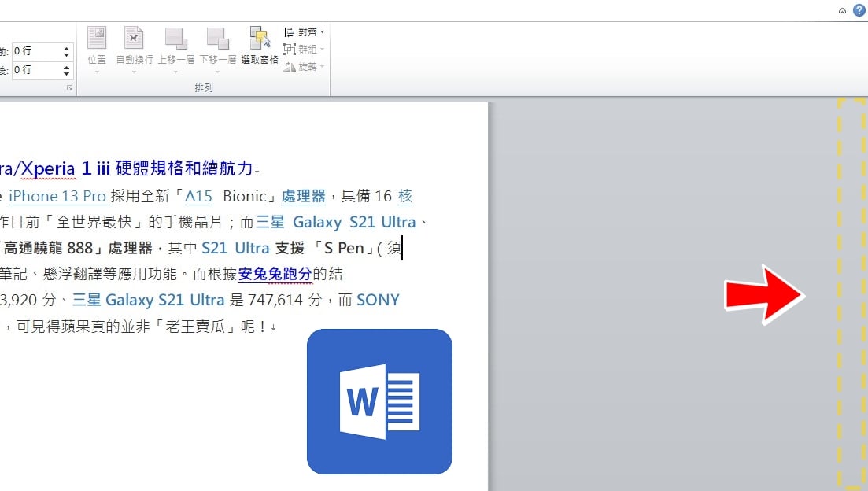Follow the 處理器 hyperlink
868x491 pixels.
click(303, 196)
